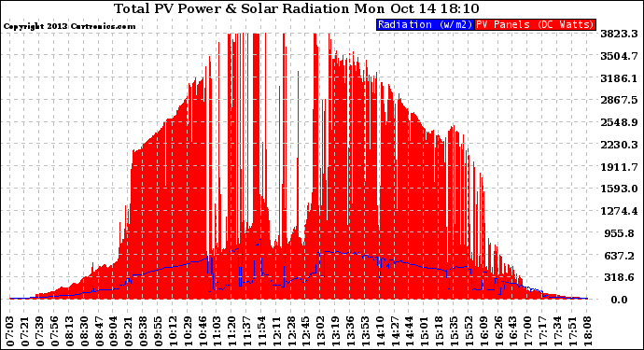This screenshot has height=350, width=644.
Task: Click the x-axis time label 08:13
Action: click(x=69, y=331)
